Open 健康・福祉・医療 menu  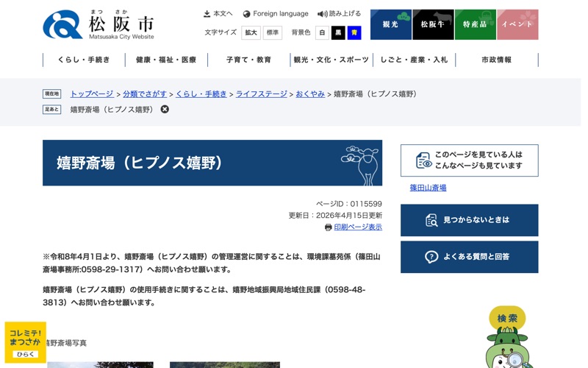tap(167, 60)
